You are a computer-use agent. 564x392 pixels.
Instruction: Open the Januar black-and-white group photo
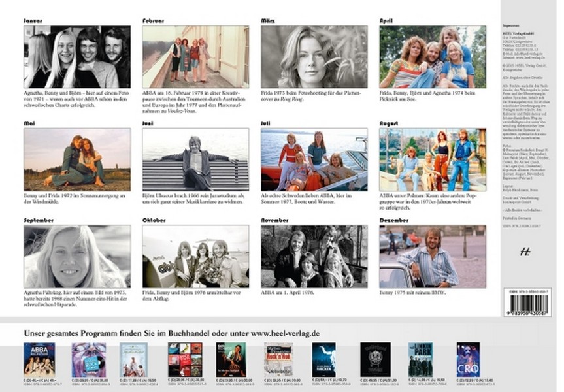pyautogui.click(x=77, y=57)
